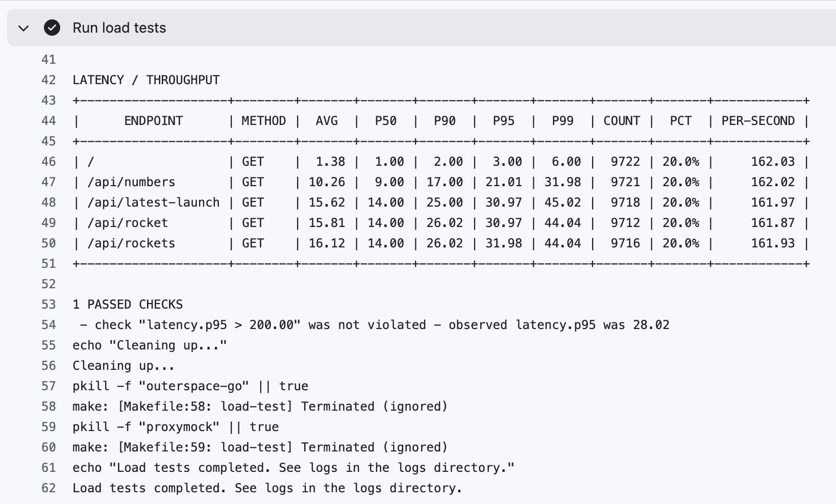Screen dimensions: 836x504
Task: Click line number 44 of the log
Action: (x=48, y=121)
